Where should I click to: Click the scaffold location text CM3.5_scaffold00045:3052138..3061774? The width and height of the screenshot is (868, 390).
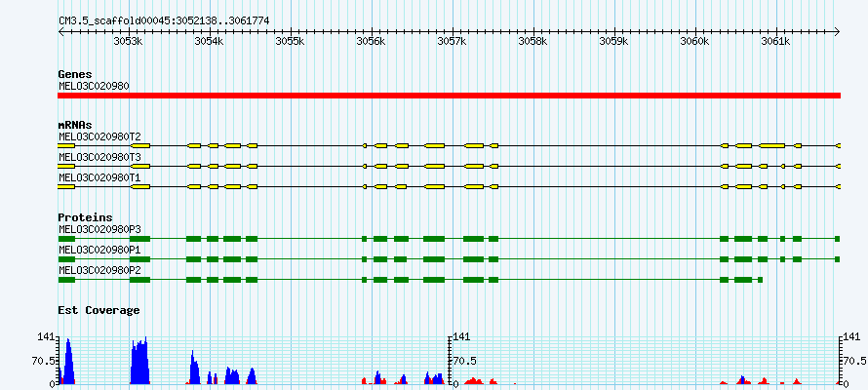[x=164, y=20]
